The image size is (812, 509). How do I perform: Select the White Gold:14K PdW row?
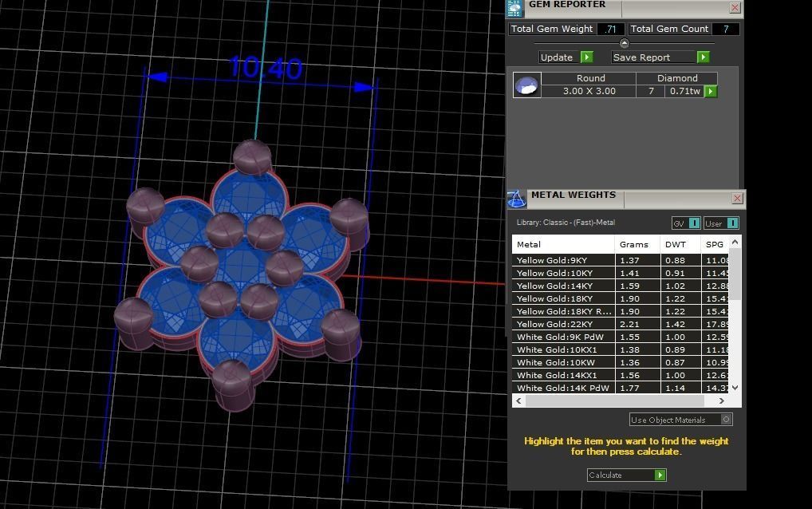point(621,388)
